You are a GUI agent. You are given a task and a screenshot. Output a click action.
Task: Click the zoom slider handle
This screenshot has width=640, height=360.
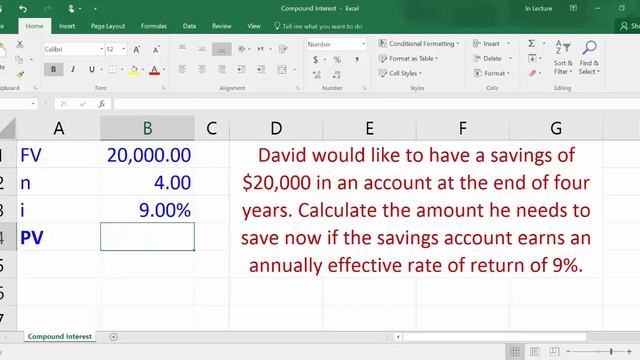pyautogui.click(x=611, y=351)
